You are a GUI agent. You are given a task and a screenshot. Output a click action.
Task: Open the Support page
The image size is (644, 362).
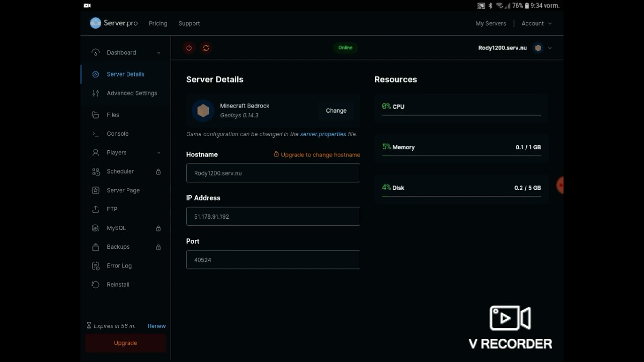pos(189,24)
